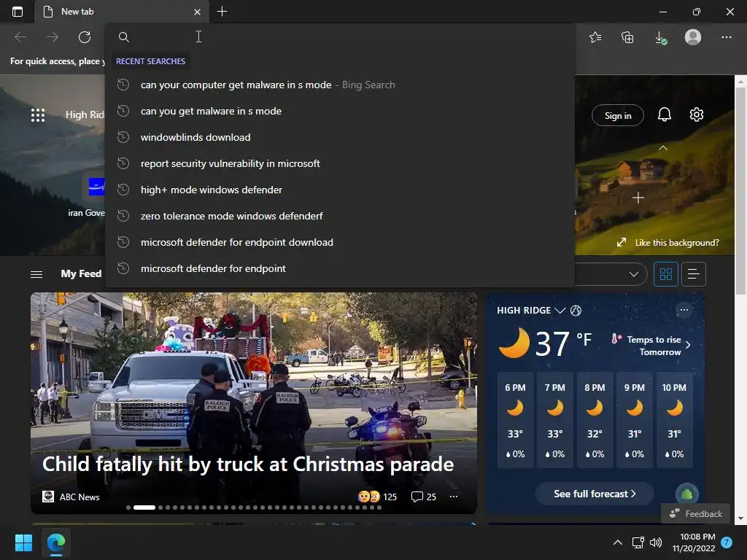
Task: Open the profile avatar
Action: [x=693, y=36]
